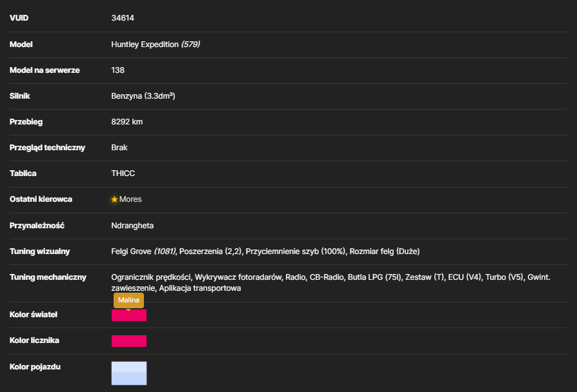577x392 pixels.
Task: Click the Kolor licznika pink swatch
Action: (x=129, y=341)
